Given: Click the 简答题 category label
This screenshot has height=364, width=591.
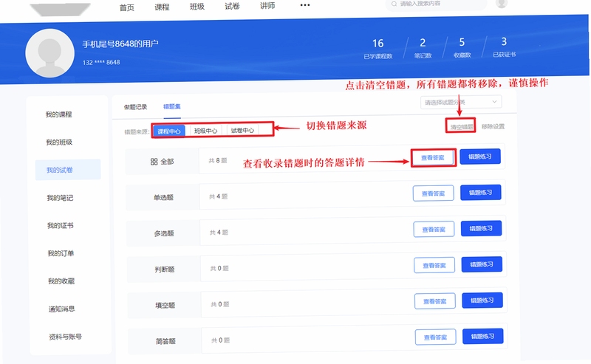Looking at the screenshot, I should coord(165,341).
